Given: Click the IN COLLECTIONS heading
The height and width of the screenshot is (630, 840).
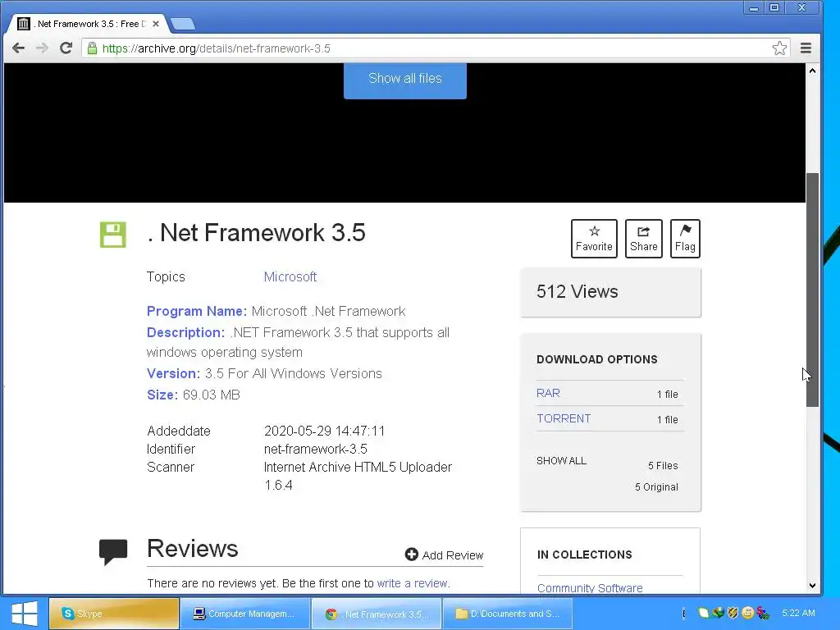Looking at the screenshot, I should tap(584, 555).
